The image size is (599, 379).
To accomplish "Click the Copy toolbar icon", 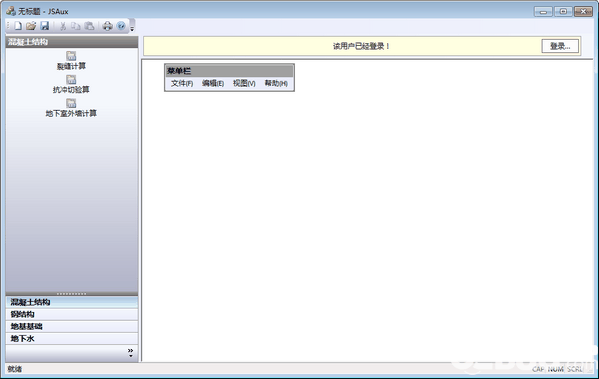I will coord(76,26).
